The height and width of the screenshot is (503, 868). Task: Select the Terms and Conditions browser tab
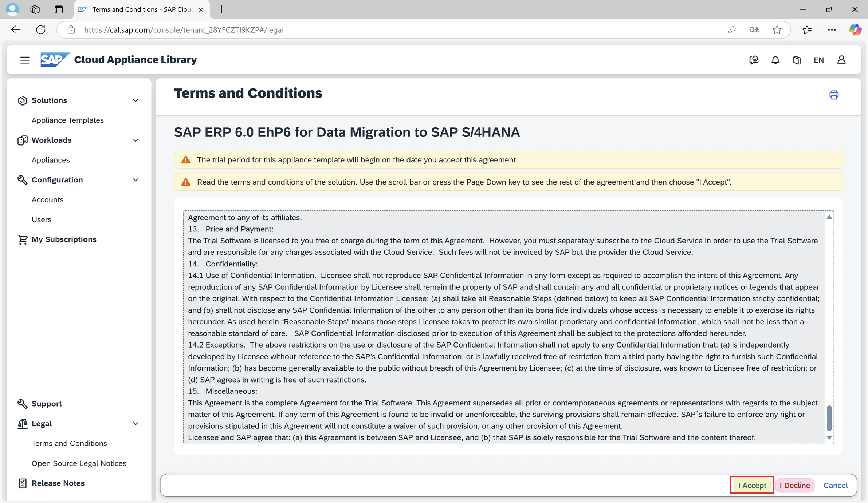click(x=142, y=9)
